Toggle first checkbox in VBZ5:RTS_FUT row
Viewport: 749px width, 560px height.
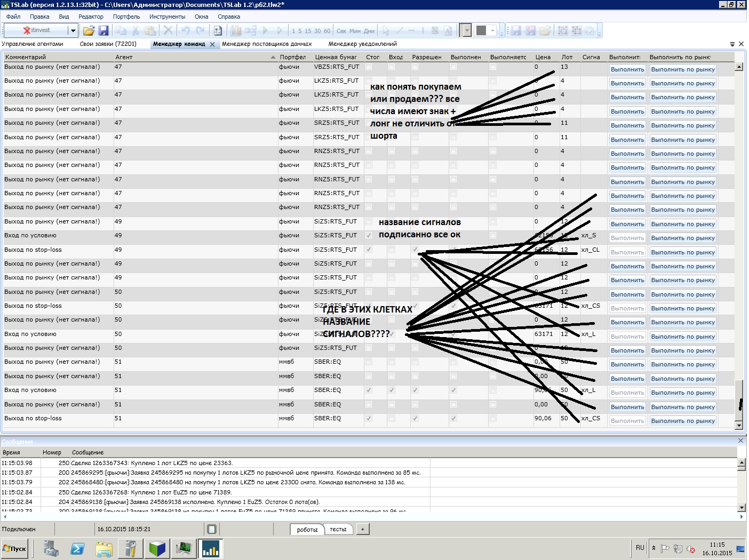tap(369, 67)
